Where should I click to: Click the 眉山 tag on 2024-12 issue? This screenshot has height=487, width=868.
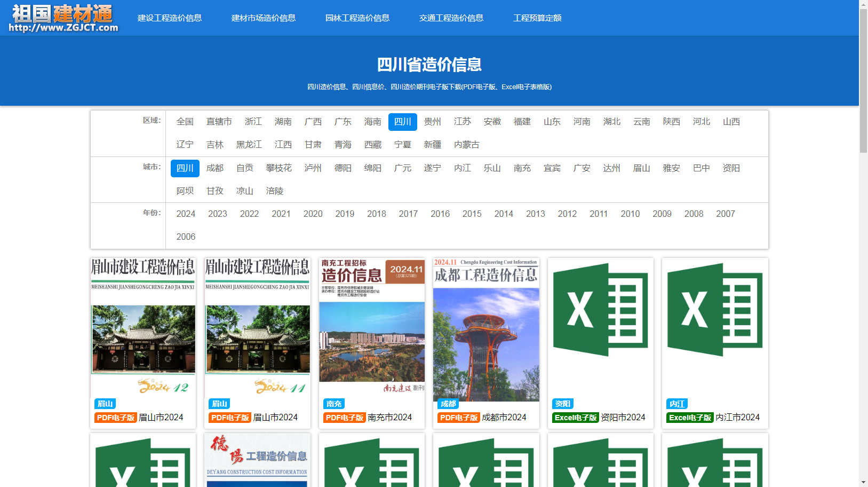105,404
